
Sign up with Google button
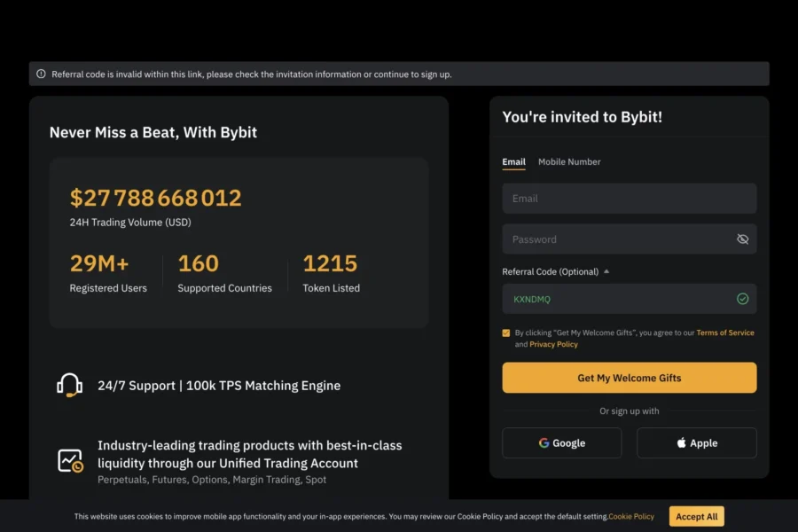[562, 443]
